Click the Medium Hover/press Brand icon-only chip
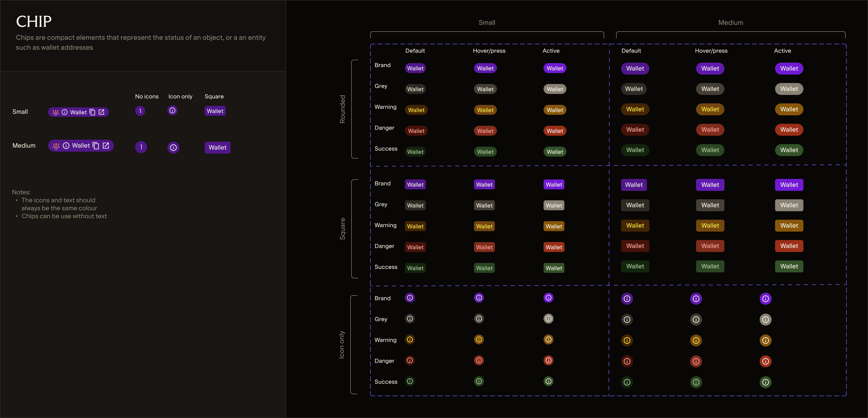This screenshot has width=868, height=418. (696, 299)
